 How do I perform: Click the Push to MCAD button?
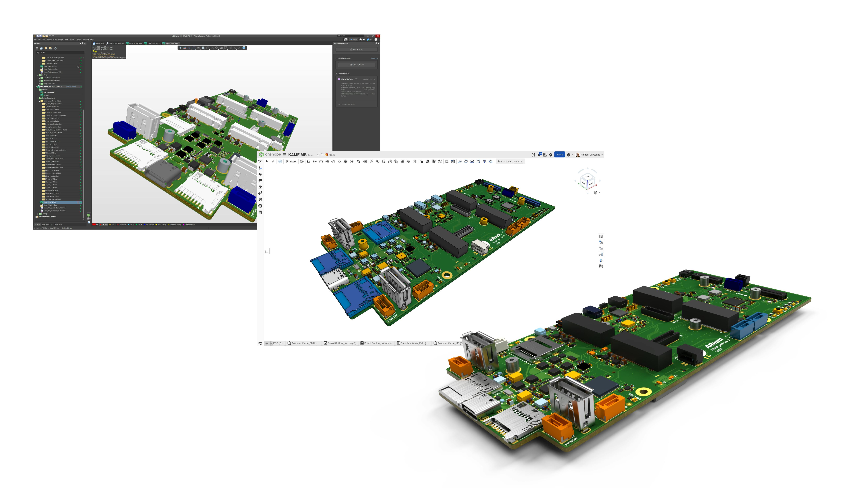pyautogui.click(x=357, y=49)
